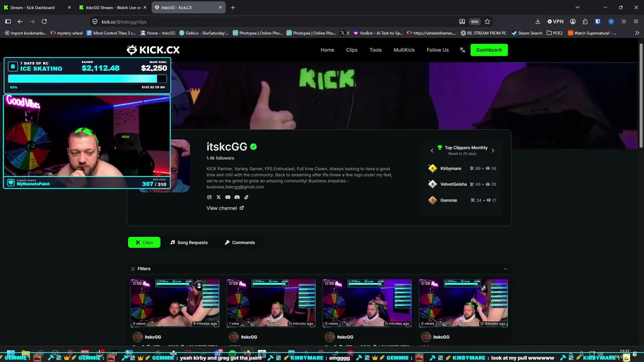Select the Song Requests tab

tap(189, 242)
